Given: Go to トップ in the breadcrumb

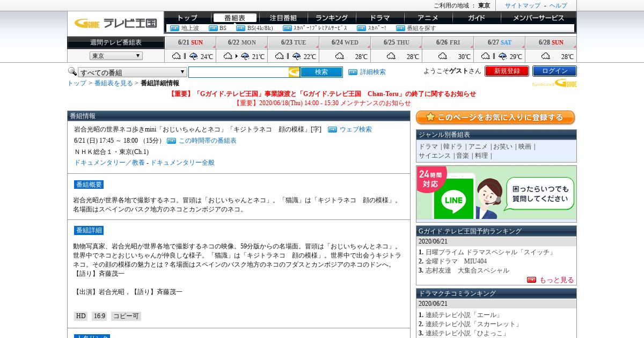Looking at the screenshot, I should click(77, 83).
